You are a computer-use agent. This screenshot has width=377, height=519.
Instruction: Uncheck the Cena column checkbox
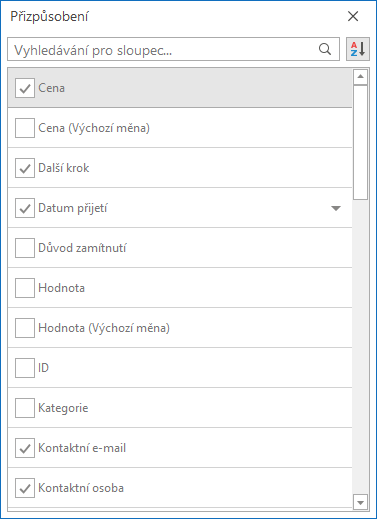coord(25,88)
